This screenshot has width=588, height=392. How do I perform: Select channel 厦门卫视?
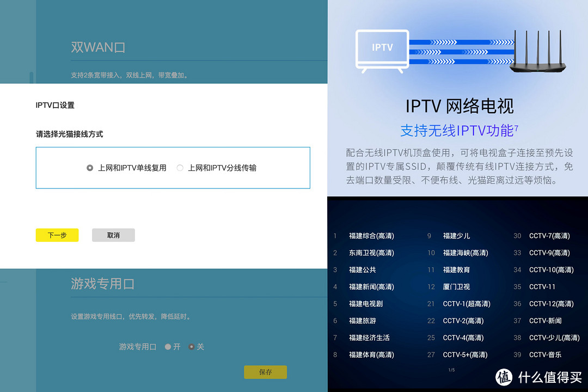457,286
